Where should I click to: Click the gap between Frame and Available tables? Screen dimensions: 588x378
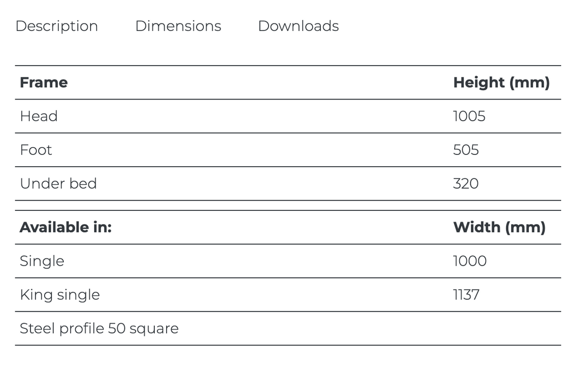pos(288,205)
